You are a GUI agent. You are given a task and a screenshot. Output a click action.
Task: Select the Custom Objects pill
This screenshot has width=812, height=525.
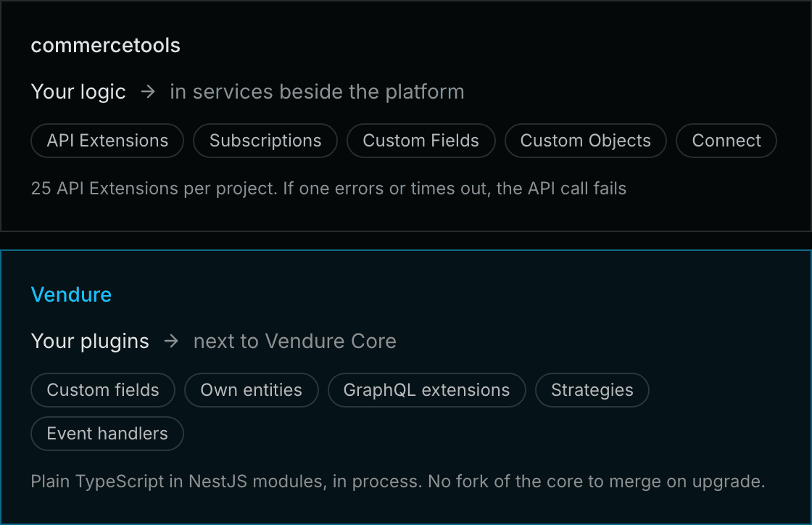coord(586,140)
